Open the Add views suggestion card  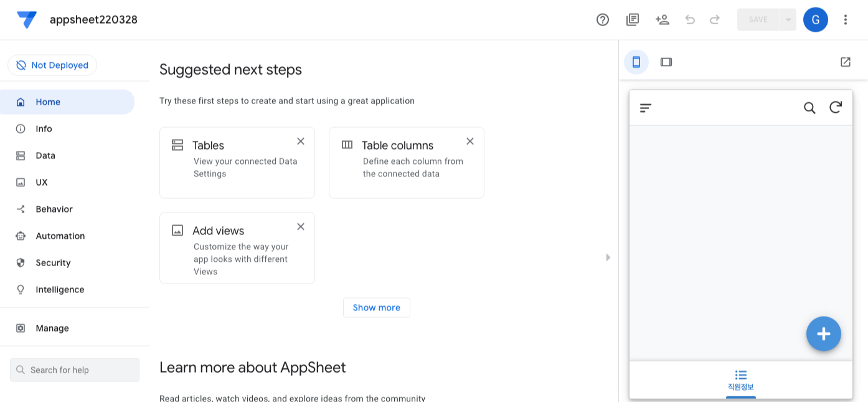[237, 248]
